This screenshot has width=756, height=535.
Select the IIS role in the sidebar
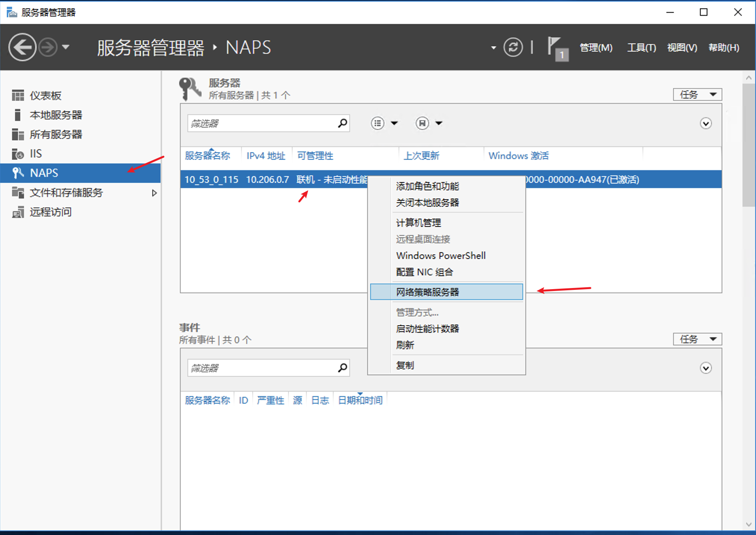coord(36,153)
